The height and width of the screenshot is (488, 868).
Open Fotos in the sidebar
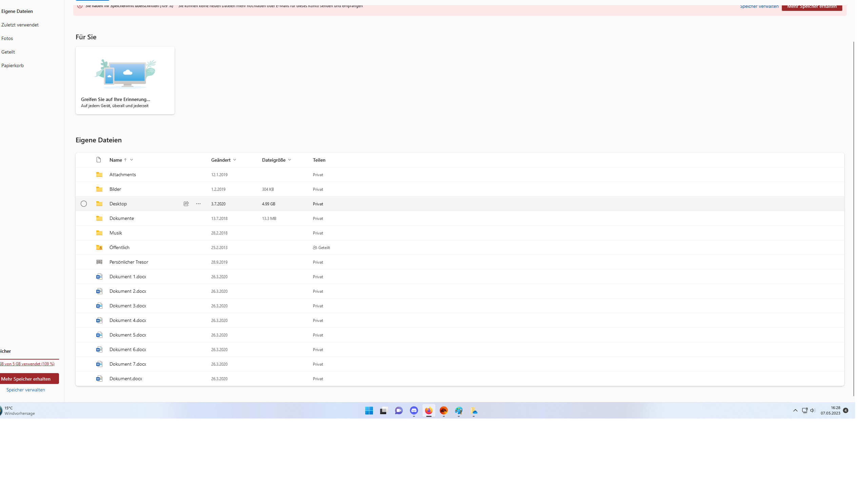tap(7, 38)
